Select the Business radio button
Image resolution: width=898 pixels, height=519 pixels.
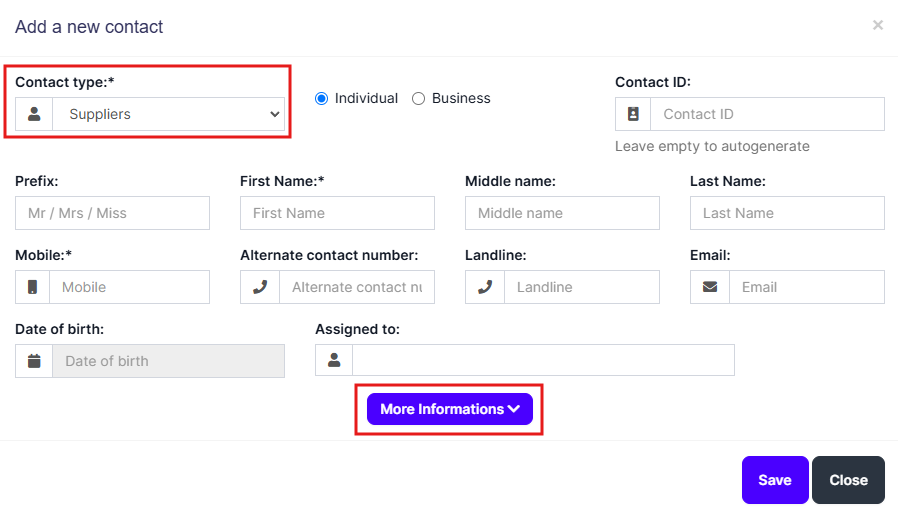point(419,98)
